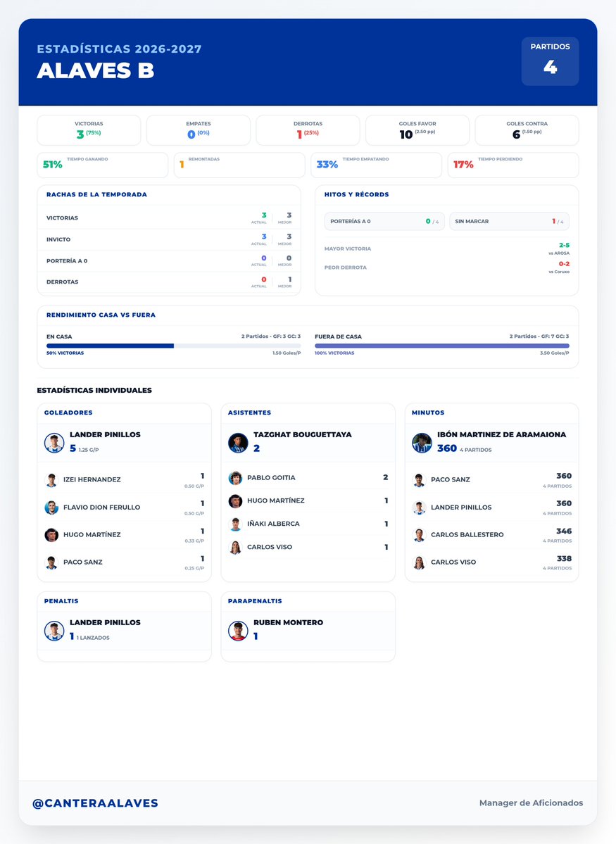This screenshot has height=844, width=616.
Task: Click Lander Pinillos avatar in Penaltis card
Action: [54, 630]
